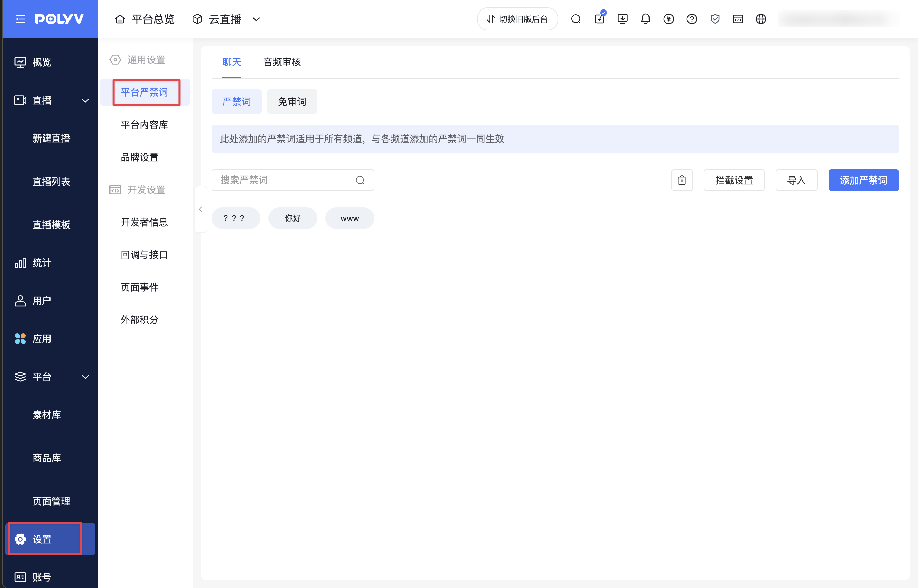
Task: Select the 严禁词 sub-tab
Action: [x=237, y=102]
